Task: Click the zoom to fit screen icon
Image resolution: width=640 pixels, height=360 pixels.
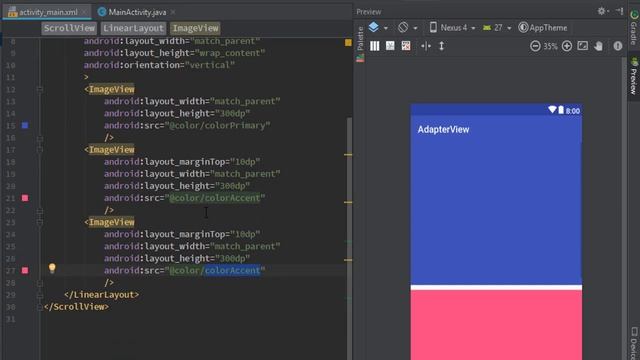Action: [x=582, y=46]
